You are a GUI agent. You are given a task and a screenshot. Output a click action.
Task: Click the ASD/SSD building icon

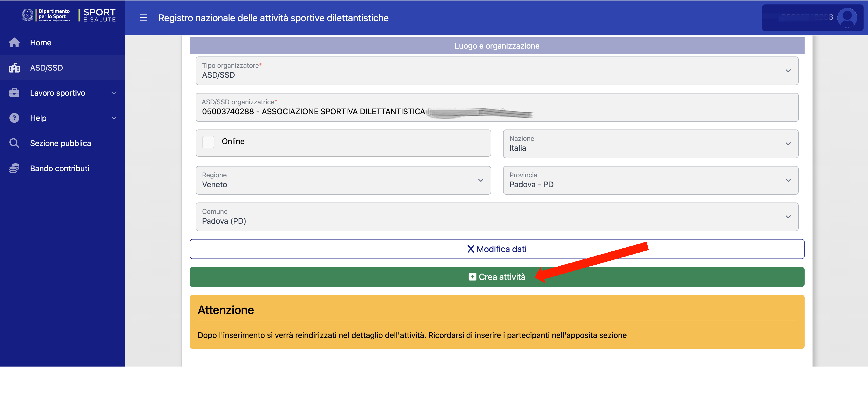click(14, 68)
